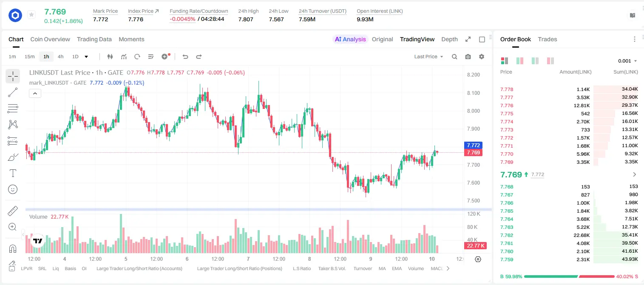Open the 1D timeframe dropdown arrow
Viewport: 644px width, 285px height.
coord(86,57)
